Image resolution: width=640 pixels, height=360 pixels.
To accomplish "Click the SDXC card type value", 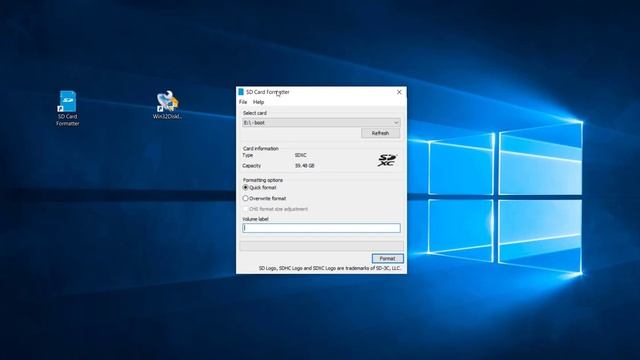I will coord(301,155).
